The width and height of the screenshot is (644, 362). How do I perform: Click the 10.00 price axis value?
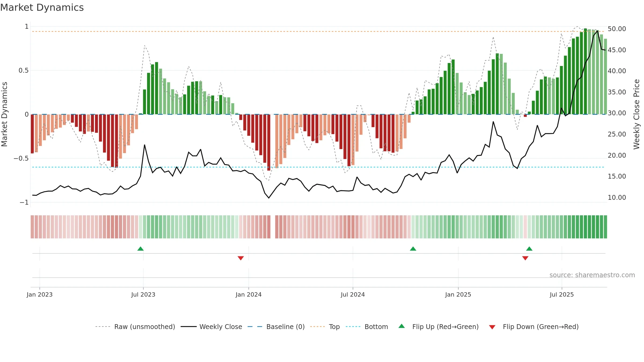617,198
